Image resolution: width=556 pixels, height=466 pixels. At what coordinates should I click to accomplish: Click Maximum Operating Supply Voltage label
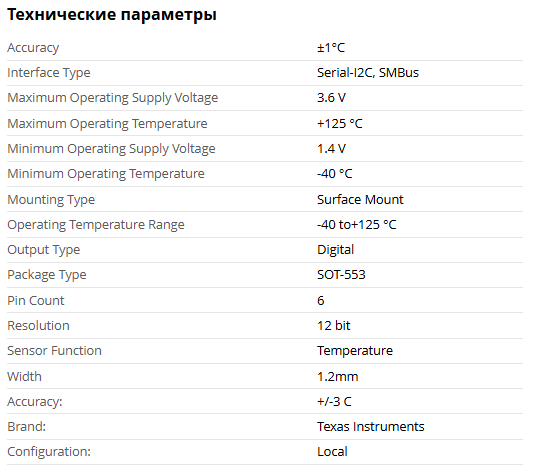coord(113,98)
